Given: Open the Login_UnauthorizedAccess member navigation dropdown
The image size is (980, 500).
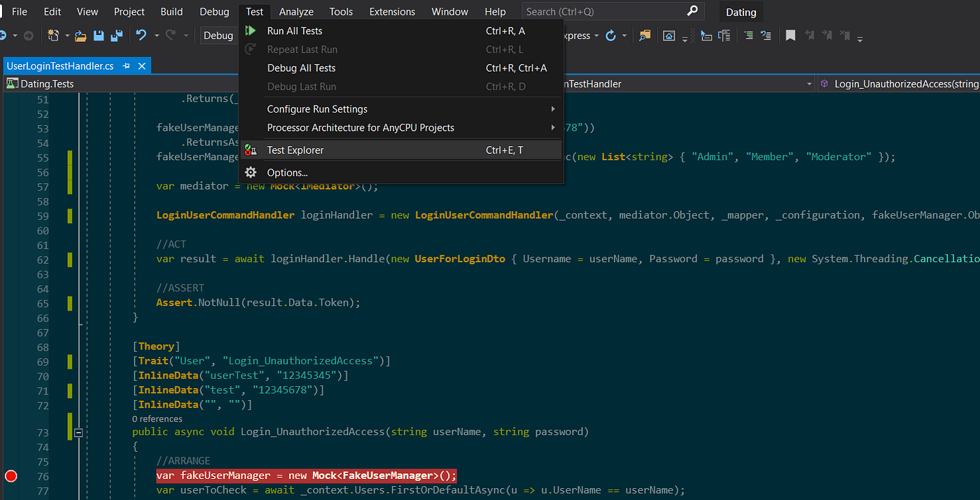Looking at the screenshot, I should (x=903, y=83).
